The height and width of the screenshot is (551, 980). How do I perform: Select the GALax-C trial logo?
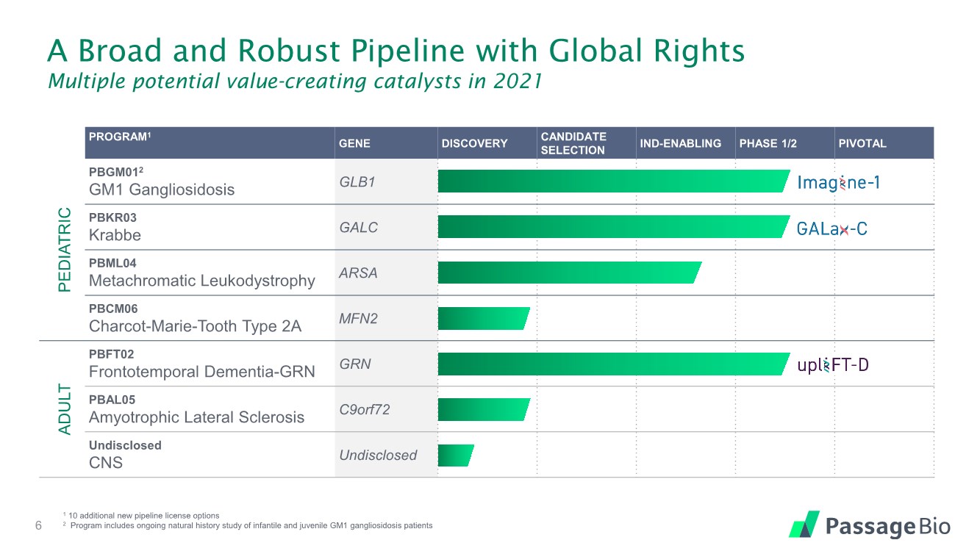coord(832,228)
